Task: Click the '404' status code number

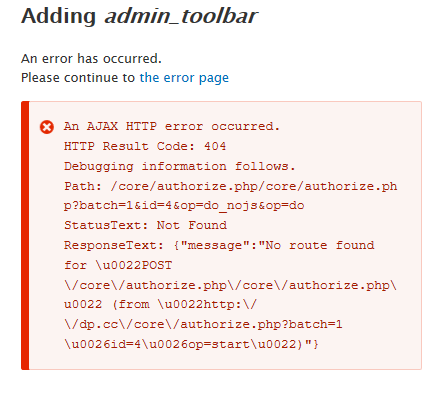Action: pos(215,146)
